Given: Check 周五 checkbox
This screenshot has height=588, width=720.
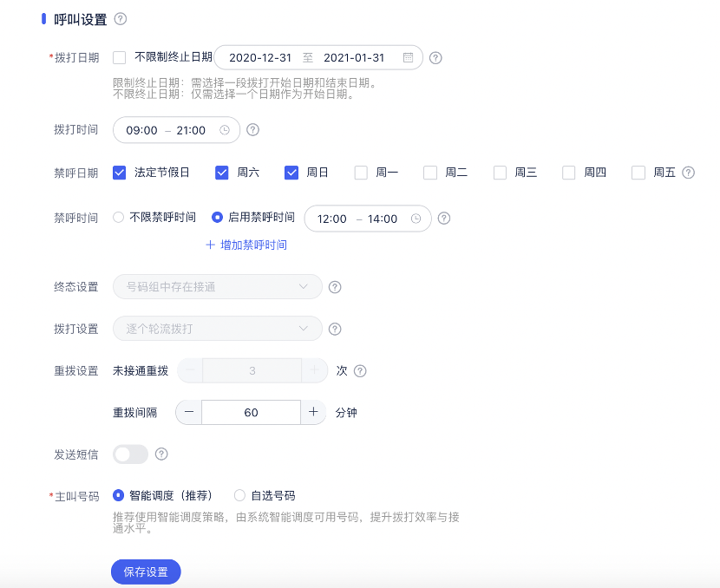Looking at the screenshot, I should tap(638, 173).
